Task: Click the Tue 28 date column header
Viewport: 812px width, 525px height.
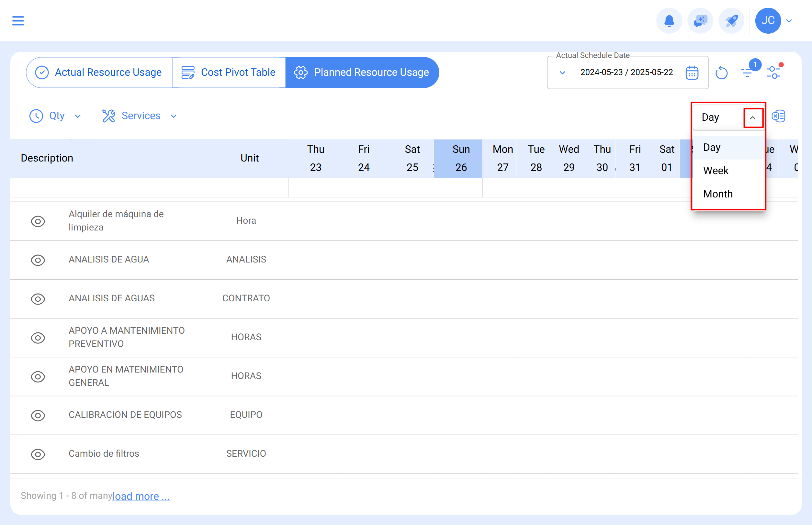Action: 536,159
